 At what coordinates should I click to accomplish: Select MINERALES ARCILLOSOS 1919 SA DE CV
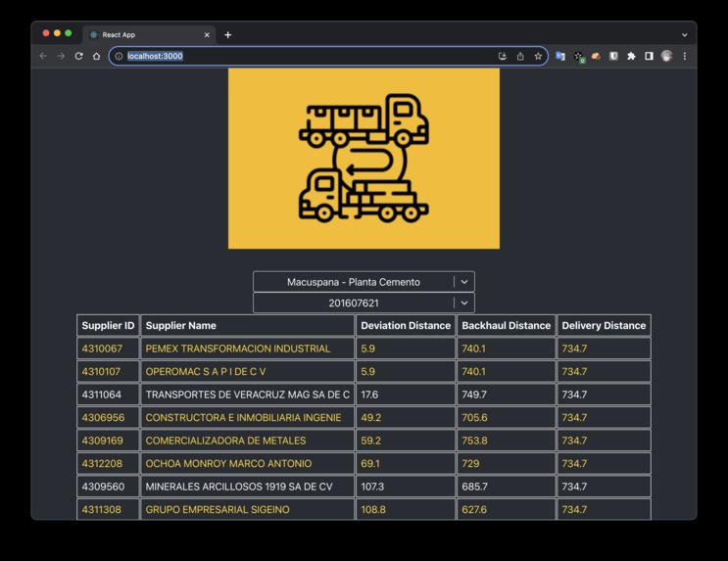pyautogui.click(x=239, y=487)
